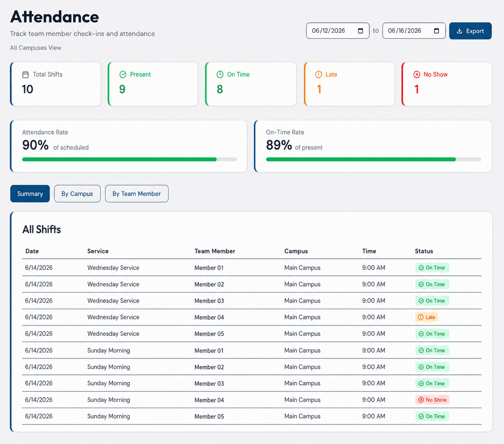Click the end date field 06/16/2026
The height and width of the screenshot is (444, 504).
click(x=414, y=31)
